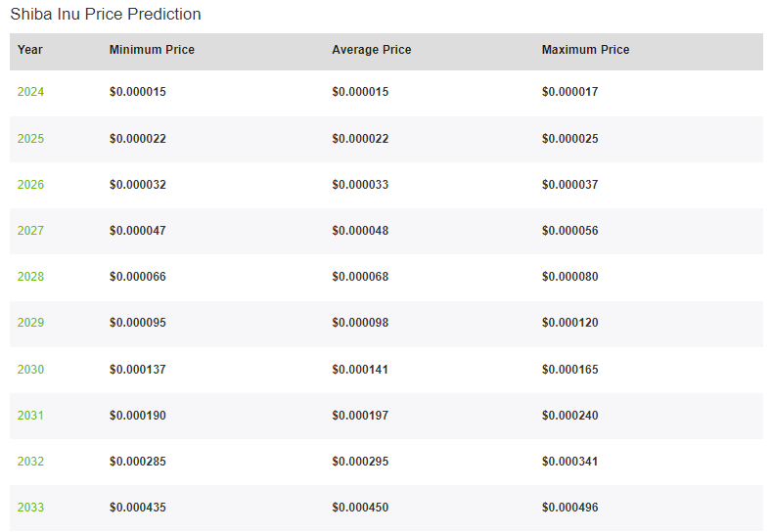Follow the 2026 year link
772x532 pixels.
[30, 185]
